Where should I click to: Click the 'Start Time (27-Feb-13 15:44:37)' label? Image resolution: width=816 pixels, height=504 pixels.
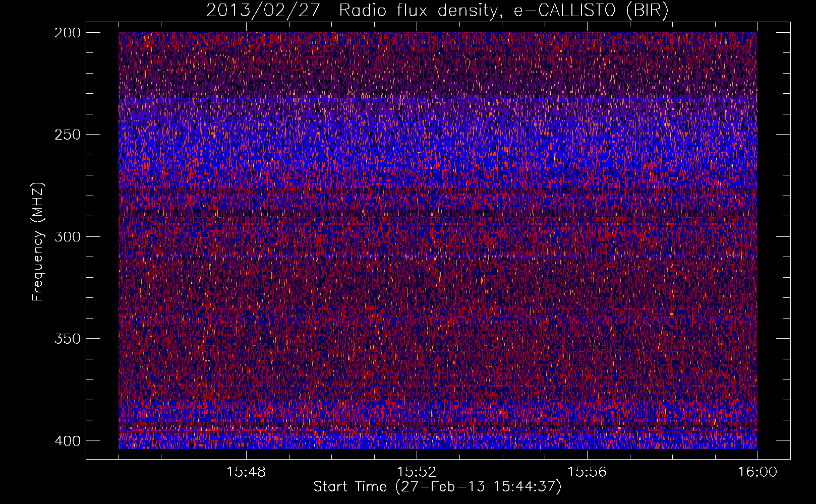pyautogui.click(x=438, y=487)
